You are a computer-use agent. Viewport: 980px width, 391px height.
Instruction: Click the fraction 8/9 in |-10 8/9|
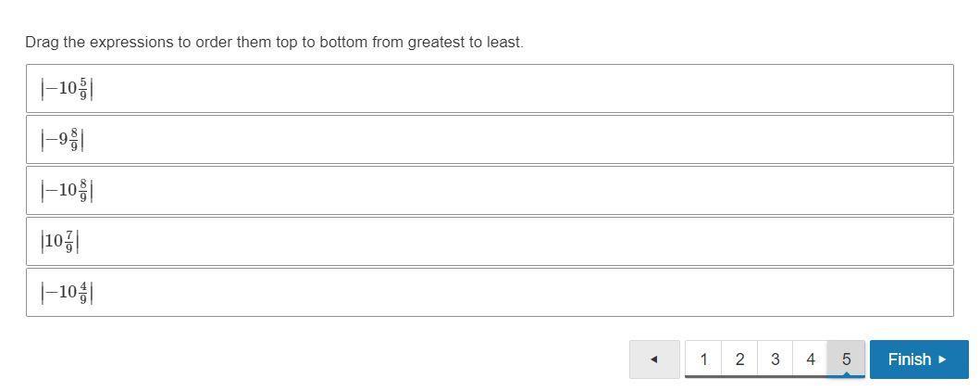[83, 191]
